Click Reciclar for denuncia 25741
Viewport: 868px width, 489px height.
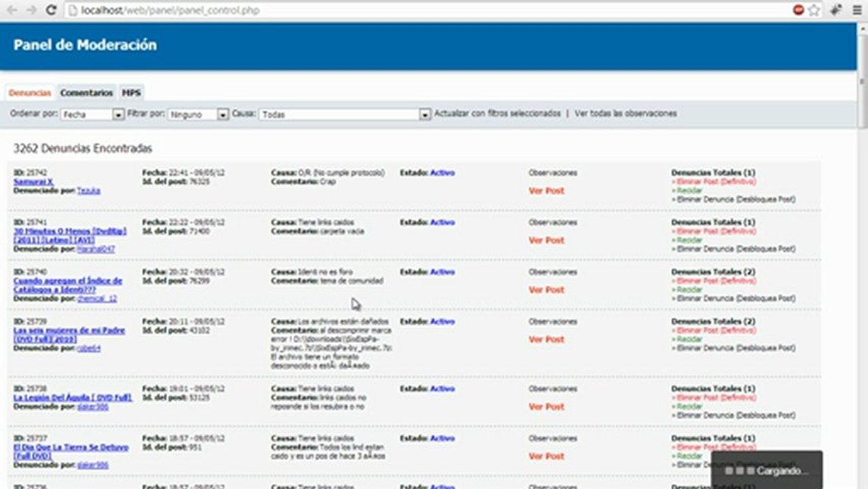[689, 240]
